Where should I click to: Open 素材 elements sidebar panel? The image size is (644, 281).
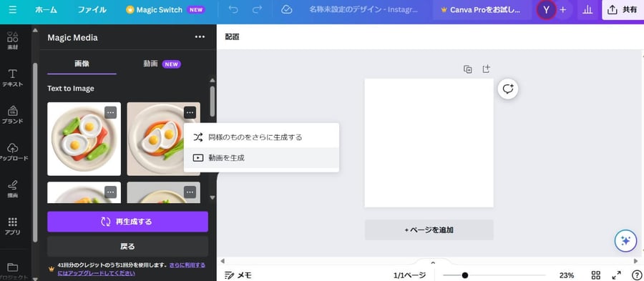point(13,41)
